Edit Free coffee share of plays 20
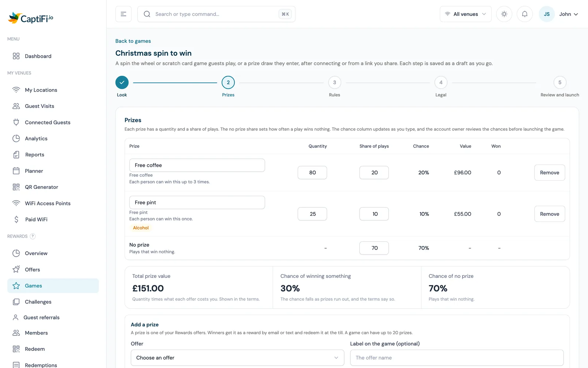This screenshot has width=588, height=368. pos(374,173)
